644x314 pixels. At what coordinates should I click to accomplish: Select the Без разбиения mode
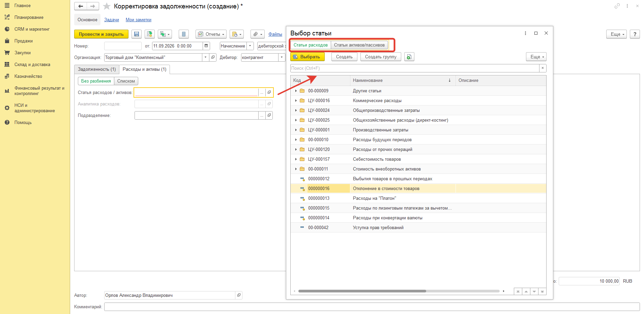[96, 81]
